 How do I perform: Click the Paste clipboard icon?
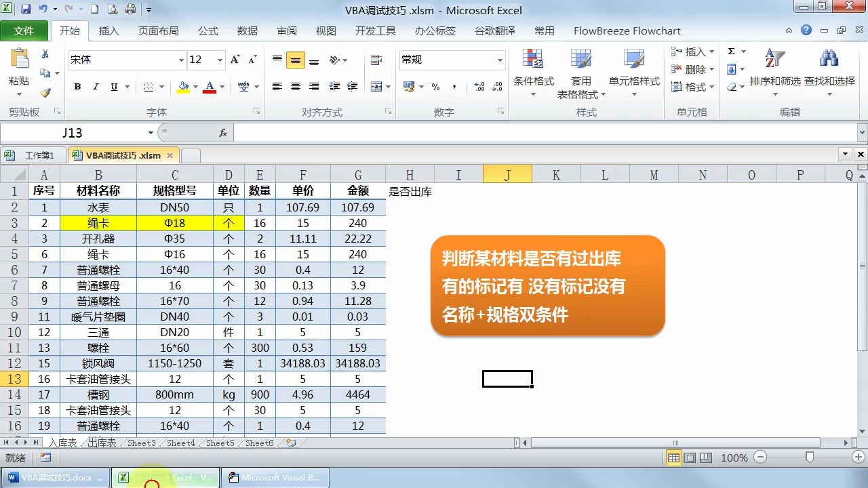(x=19, y=60)
